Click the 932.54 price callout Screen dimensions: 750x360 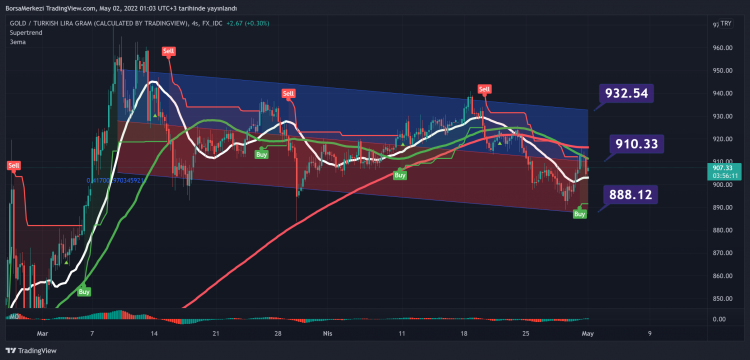point(626,94)
